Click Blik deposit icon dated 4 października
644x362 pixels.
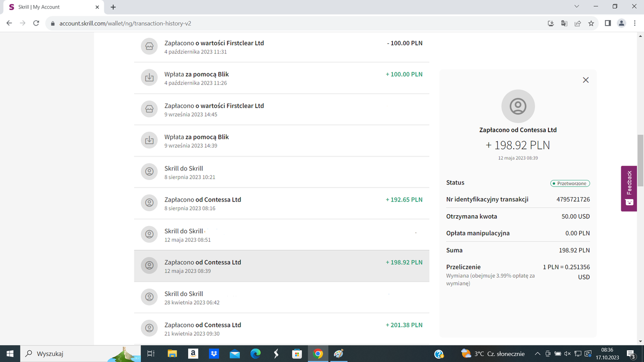click(149, 78)
